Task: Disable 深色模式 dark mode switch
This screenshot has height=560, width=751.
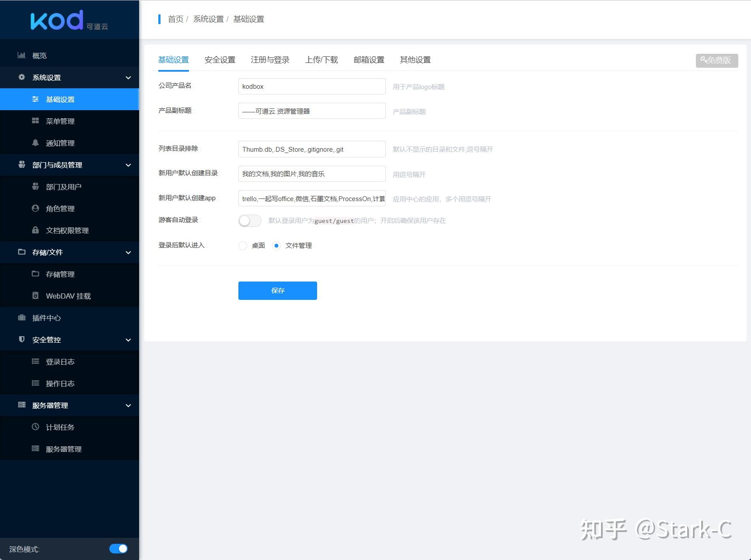Action: pos(118,549)
